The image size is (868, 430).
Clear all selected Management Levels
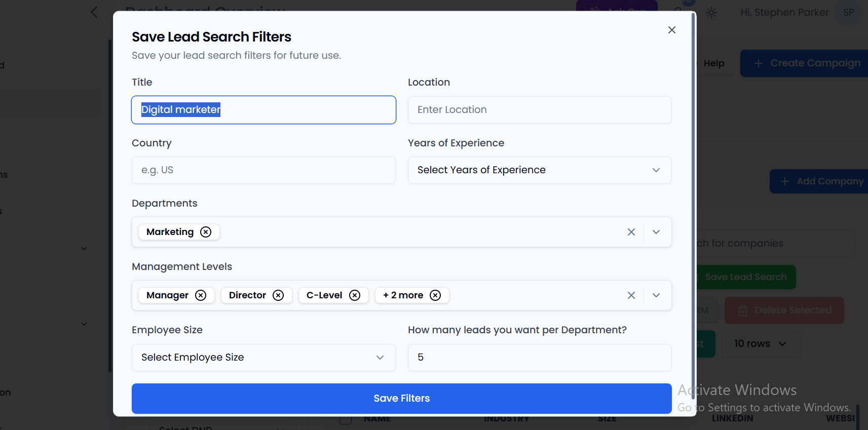[631, 295]
